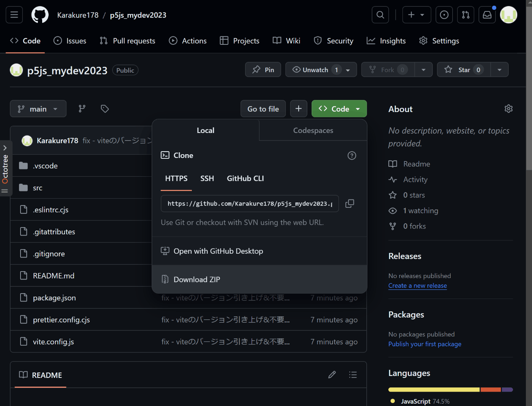The height and width of the screenshot is (406, 532).
Task: Open README.md file
Action: tap(54, 276)
